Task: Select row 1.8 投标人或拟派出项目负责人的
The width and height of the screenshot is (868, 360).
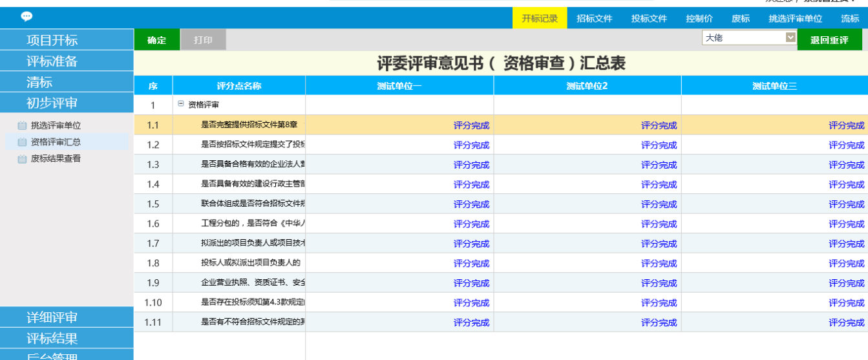Action: [251, 263]
